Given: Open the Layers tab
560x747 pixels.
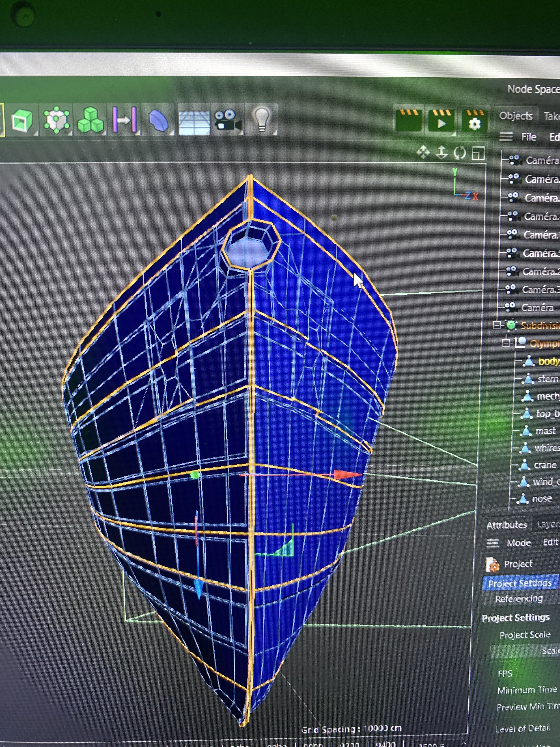Looking at the screenshot, I should [x=548, y=524].
